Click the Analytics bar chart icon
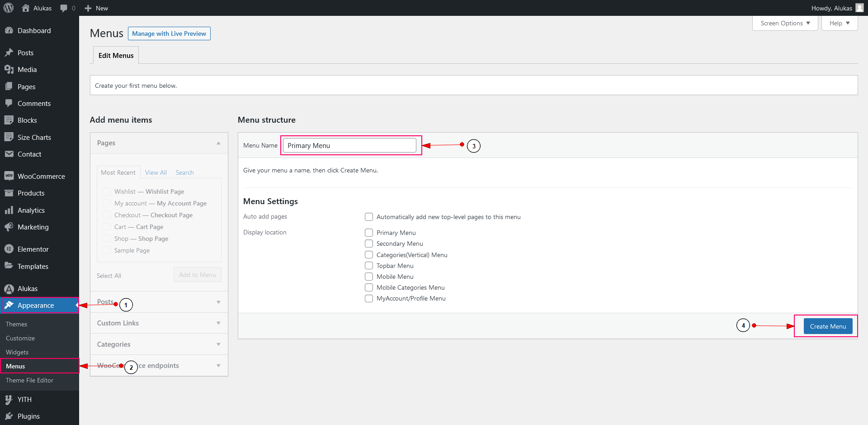The width and height of the screenshot is (868, 425). [x=9, y=210]
